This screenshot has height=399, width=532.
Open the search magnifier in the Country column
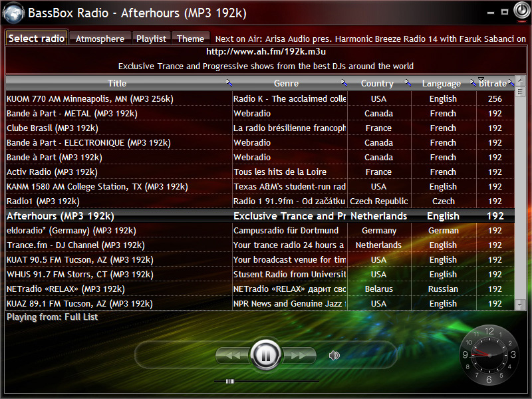coord(408,82)
